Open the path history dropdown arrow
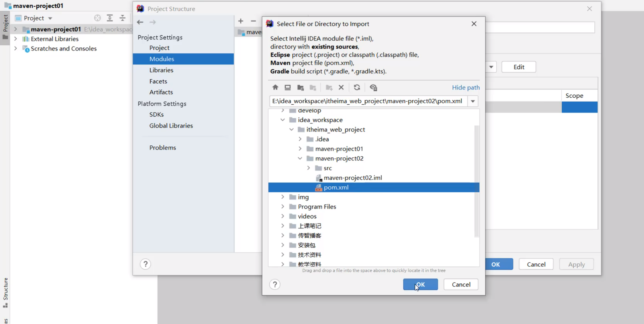 tap(473, 101)
